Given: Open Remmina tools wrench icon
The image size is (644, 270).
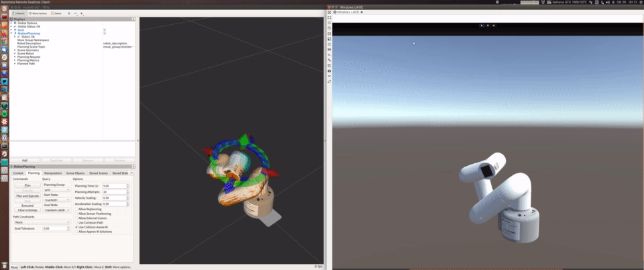Looking at the screenshot, I should [329, 60].
